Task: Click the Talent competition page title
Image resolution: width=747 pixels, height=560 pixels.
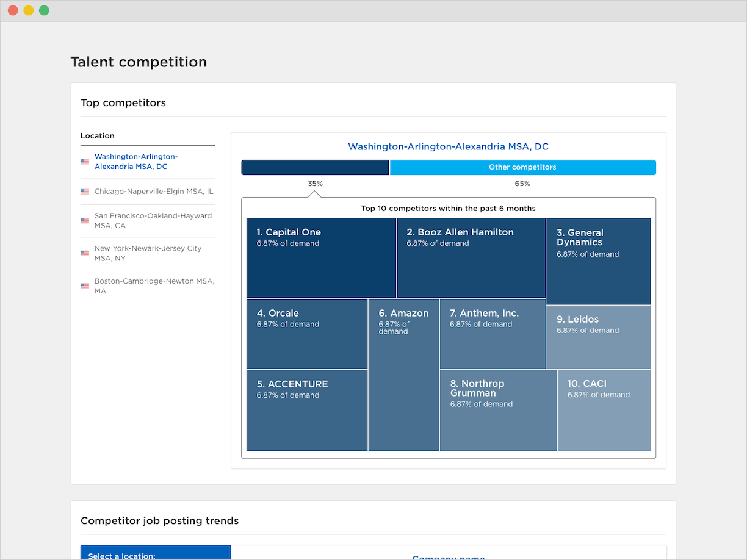Action: click(x=139, y=62)
